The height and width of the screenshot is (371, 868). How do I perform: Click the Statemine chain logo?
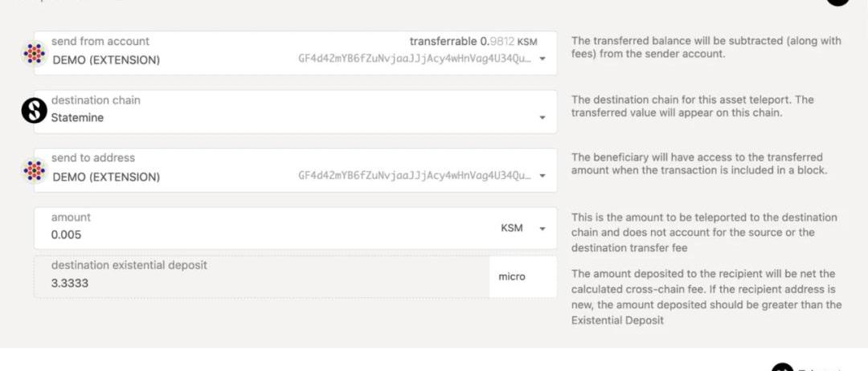(34, 111)
